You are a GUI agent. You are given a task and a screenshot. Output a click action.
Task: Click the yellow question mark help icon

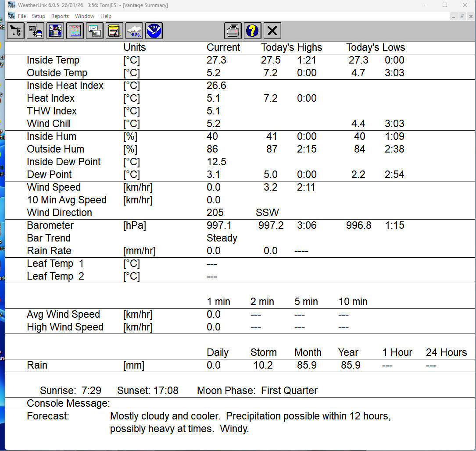coord(253,31)
